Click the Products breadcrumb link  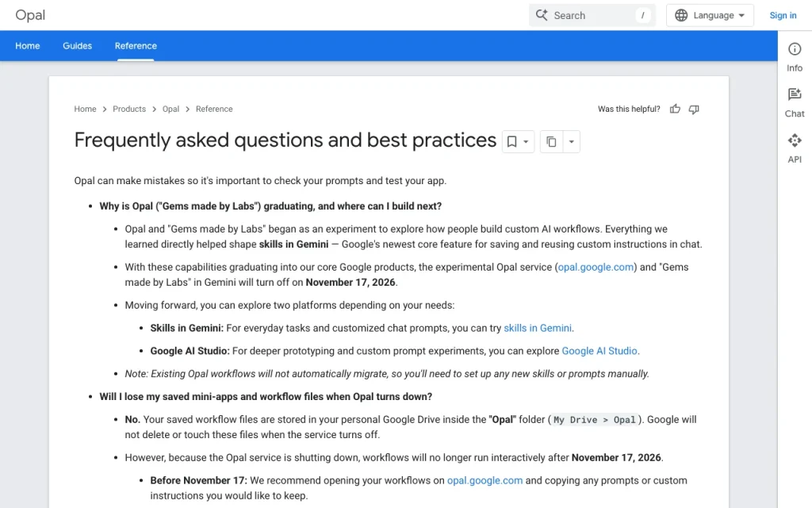point(129,109)
